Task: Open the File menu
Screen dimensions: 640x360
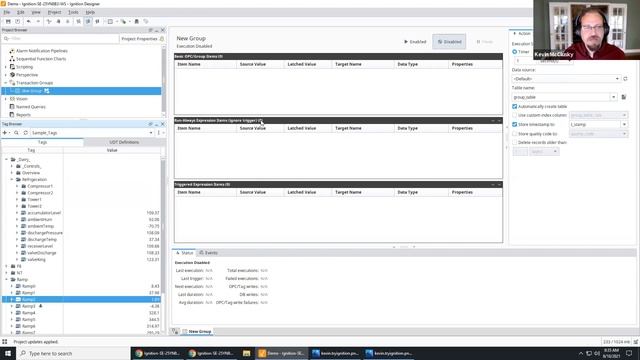Action: (7, 12)
